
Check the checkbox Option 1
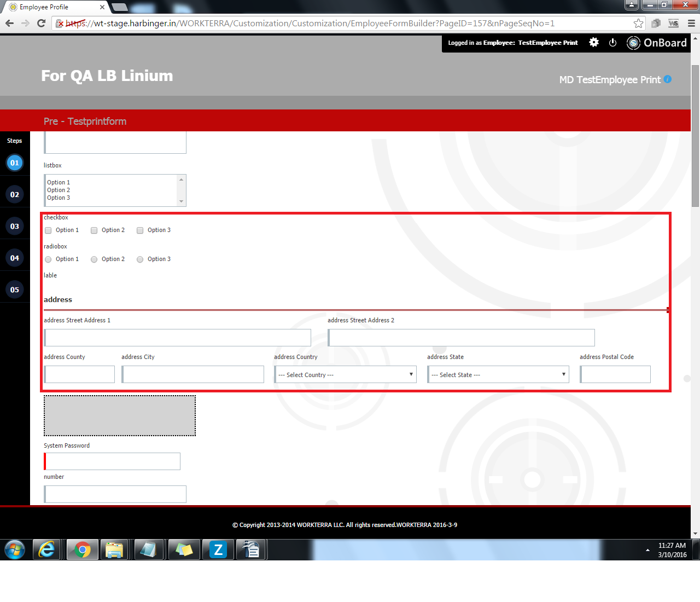(x=48, y=230)
